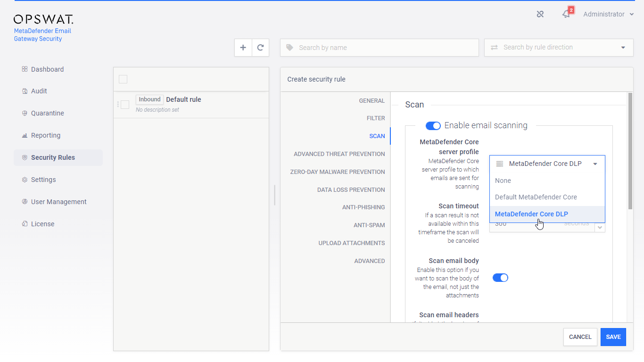This screenshot has height=362, width=644.
Task: Collapse the MetaDefender Core server profile dropdown
Action: tap(547, 164)
